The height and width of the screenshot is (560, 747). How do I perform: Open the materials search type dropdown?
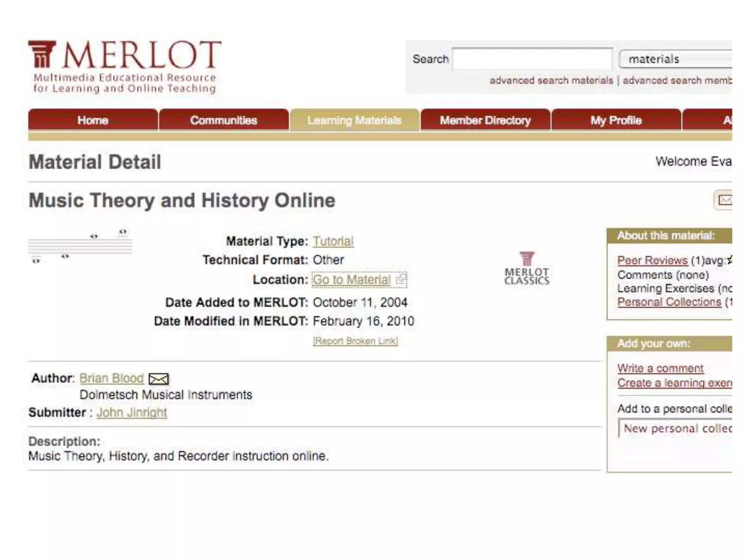click(x=676, y=59)
